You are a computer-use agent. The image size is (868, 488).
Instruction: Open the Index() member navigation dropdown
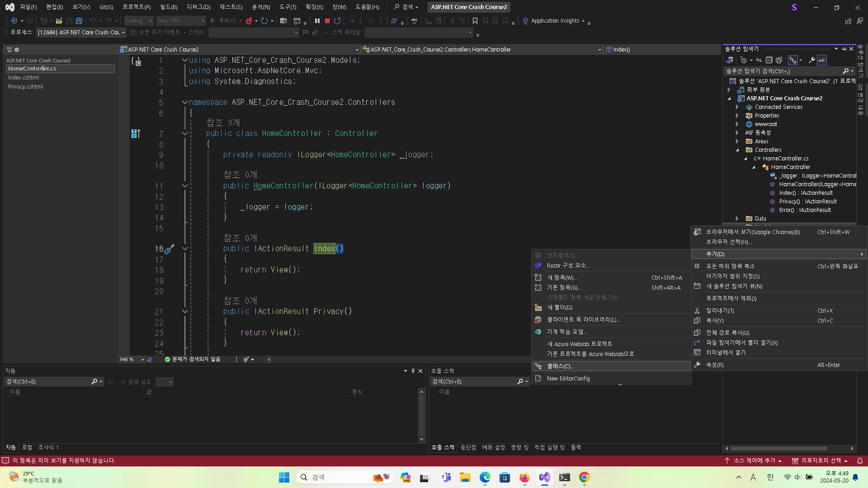(662, 50)
